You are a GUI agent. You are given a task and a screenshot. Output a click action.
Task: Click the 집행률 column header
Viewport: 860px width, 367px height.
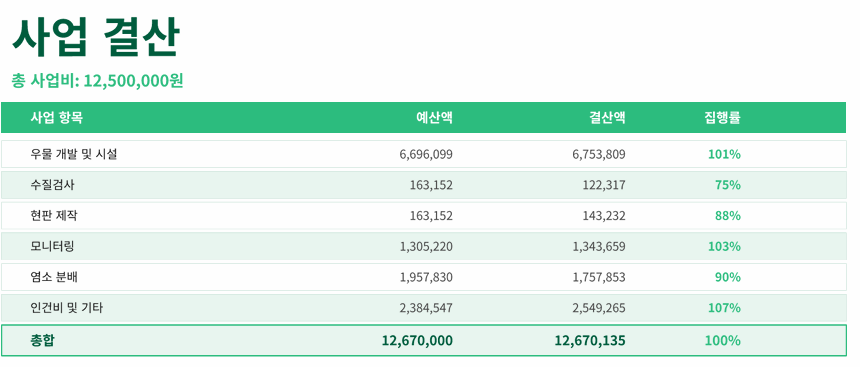coord(722,117)
